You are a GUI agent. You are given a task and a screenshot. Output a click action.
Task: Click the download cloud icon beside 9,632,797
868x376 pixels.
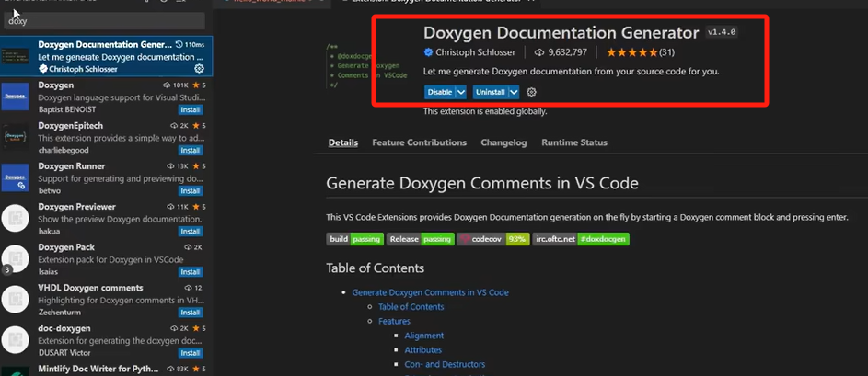click(x=539, y=53)
